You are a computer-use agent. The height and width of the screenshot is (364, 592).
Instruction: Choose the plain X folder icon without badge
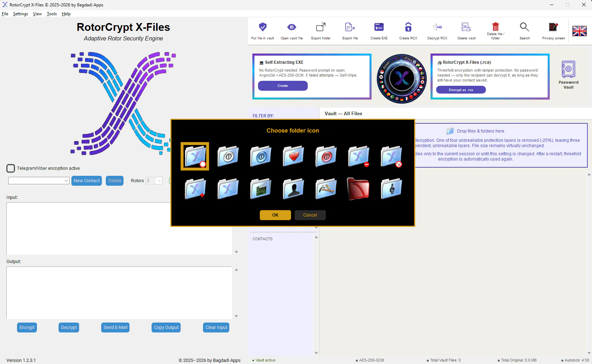[228, 189]
